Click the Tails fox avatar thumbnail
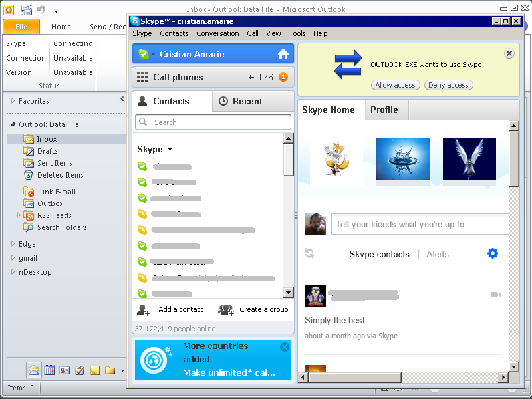 click(x=336, y=159)
